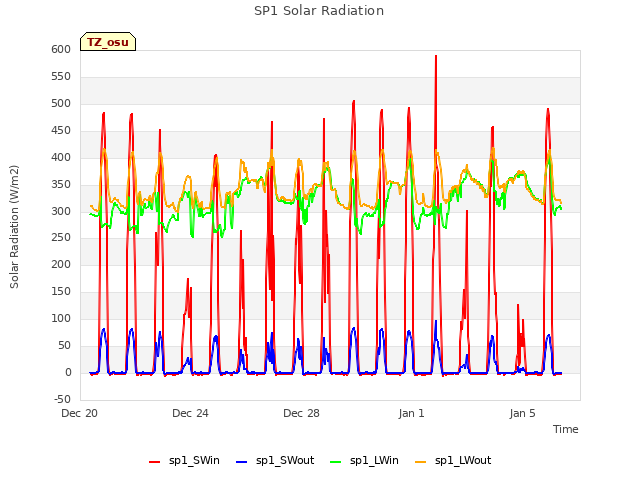This screenshot has width=640, height=480.
Task: Toggle the sp1_SWin legend entry
Action: coord(184,461)
